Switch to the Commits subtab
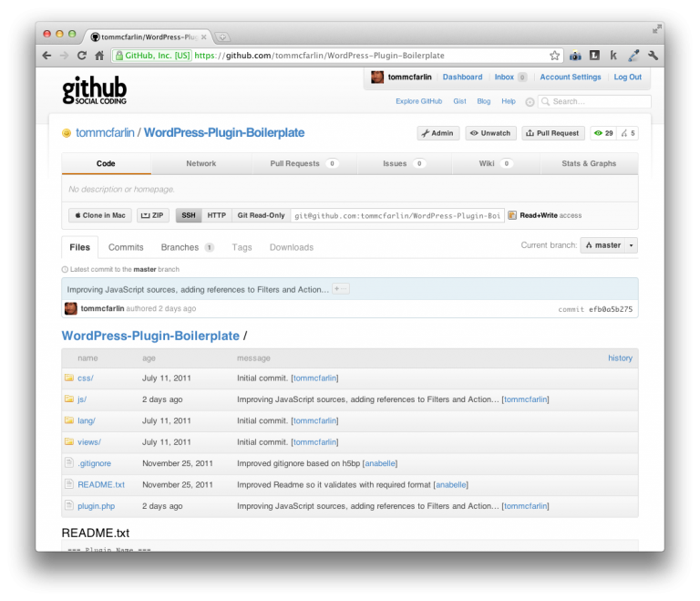The height and width of the screenshot is (601, 700). (x=126, y=247)
